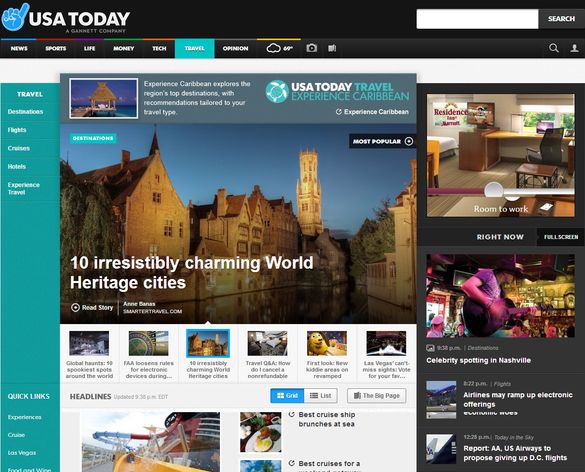
Task: Open the News section tab
Action: tap(19, 49)
